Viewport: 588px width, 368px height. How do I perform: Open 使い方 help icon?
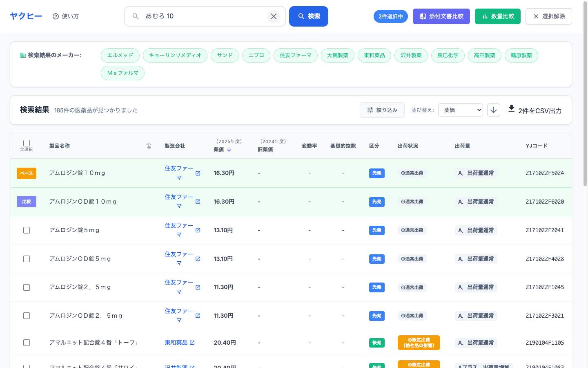click(x=56, y=16)
